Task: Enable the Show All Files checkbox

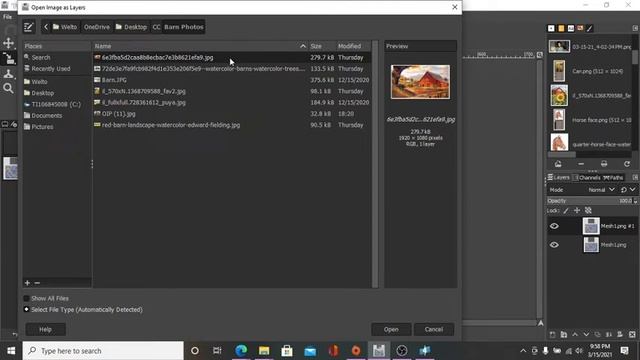Action: click(x=27, y=298)
